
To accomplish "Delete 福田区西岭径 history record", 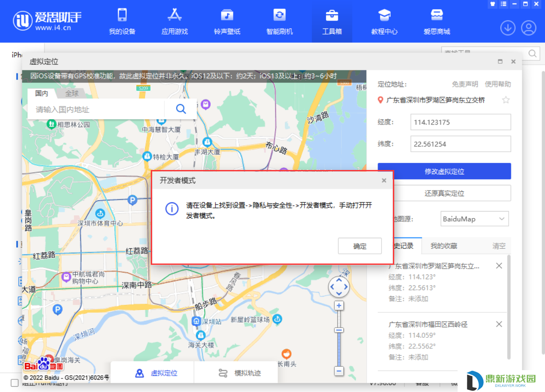I will point(499,324).
